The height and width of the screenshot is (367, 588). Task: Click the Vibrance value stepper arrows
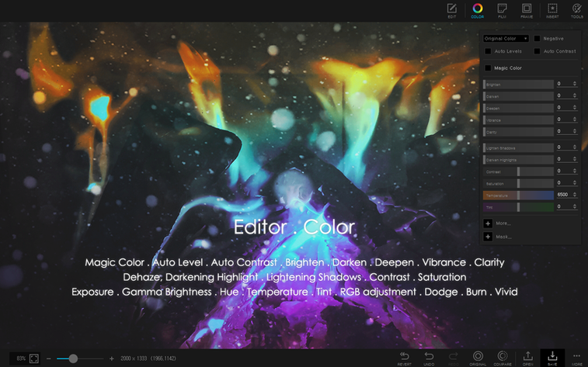pos(575,119)
